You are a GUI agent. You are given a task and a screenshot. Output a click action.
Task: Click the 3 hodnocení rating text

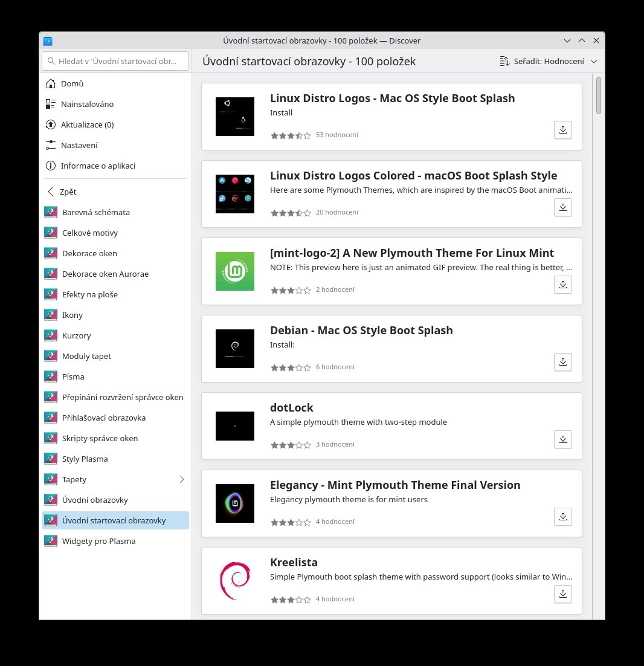(335, 444)
